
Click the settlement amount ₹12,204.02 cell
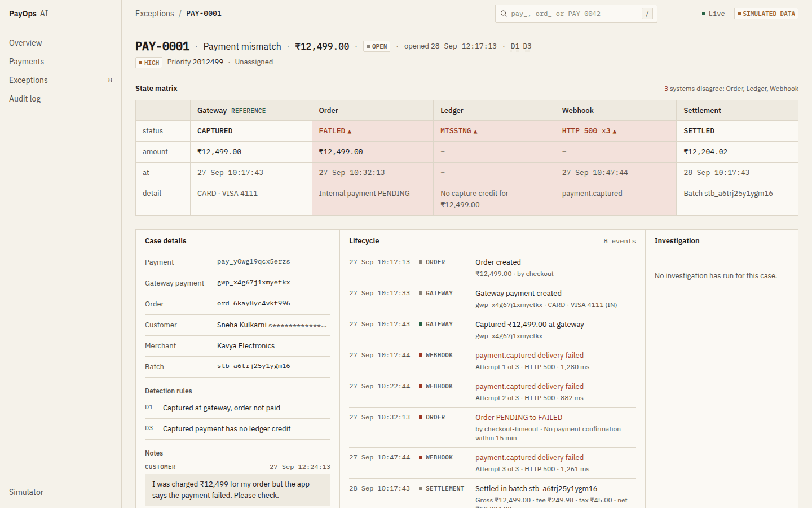[737, 152]
